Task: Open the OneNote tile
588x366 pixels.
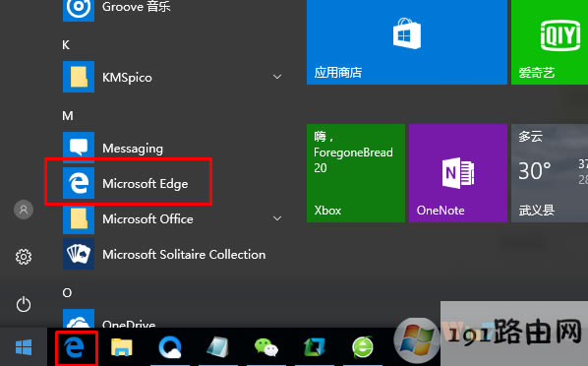Action: coord(458,173)
